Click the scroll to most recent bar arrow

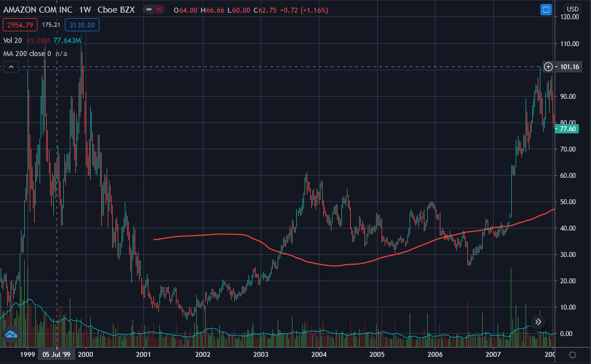538,322
